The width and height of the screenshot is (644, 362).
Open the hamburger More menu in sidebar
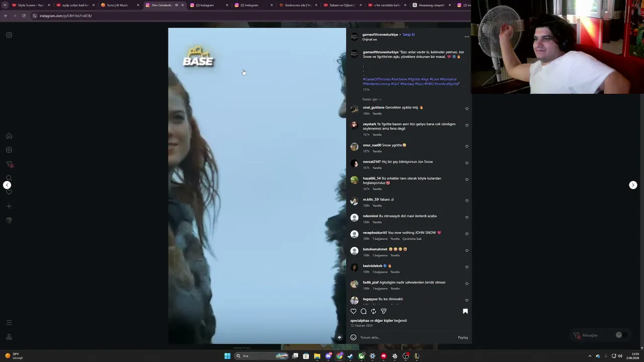(x=9, y=323)
